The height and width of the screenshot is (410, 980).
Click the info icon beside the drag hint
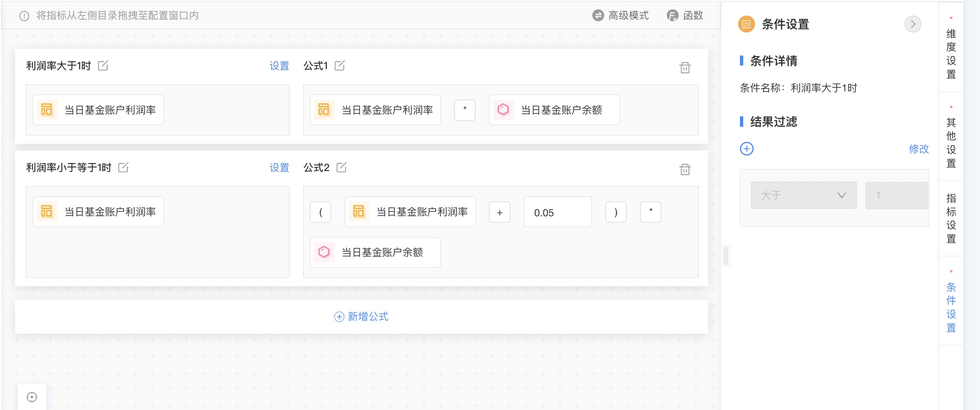pos(24,16)
